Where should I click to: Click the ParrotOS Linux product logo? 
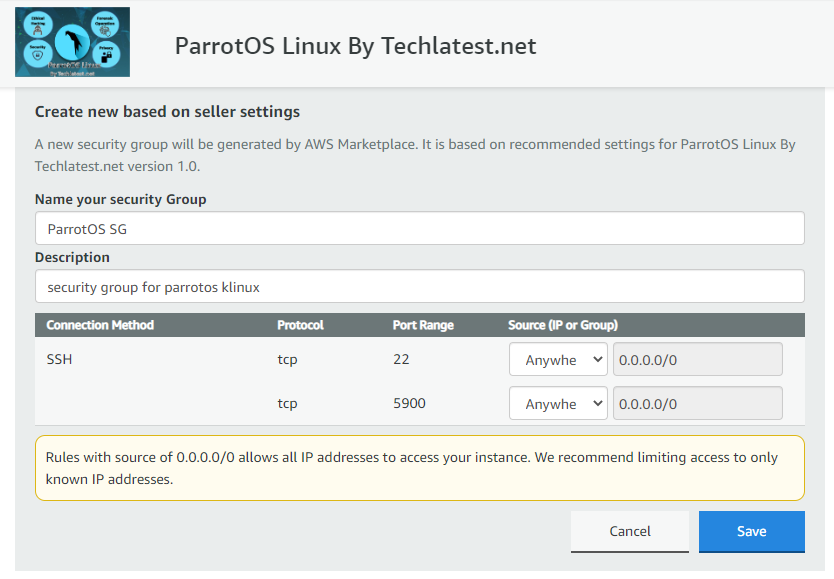[72, 42]
